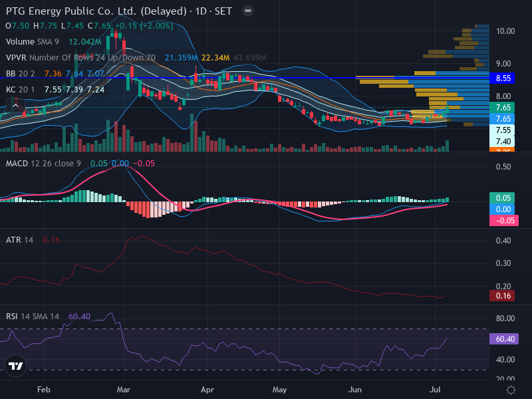Click the 9.00 price scale label
This screenshot has width=532, height=399.
point(503,64)
